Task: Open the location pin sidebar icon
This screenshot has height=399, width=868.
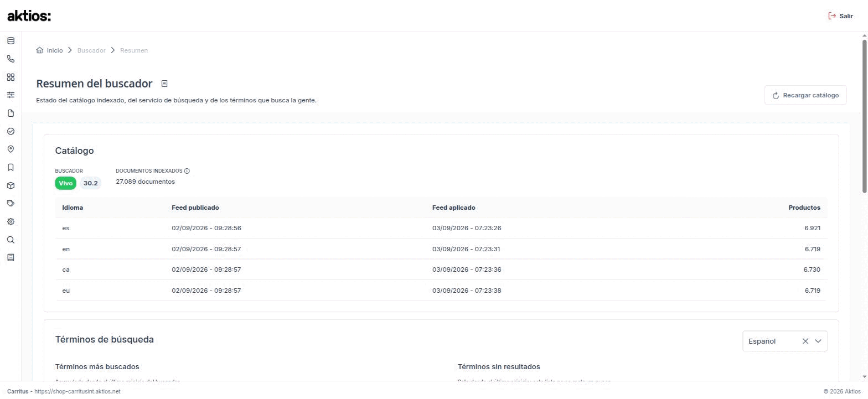Action: click(x=11, y=149)
